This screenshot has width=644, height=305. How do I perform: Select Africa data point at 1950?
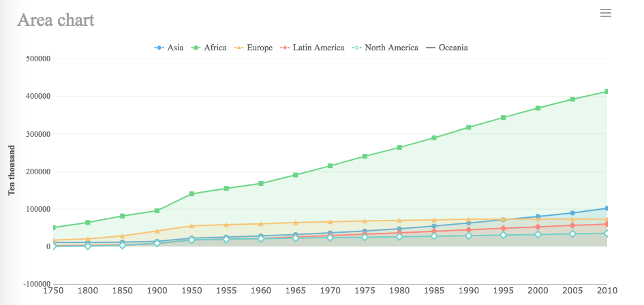tap(192, 194)
